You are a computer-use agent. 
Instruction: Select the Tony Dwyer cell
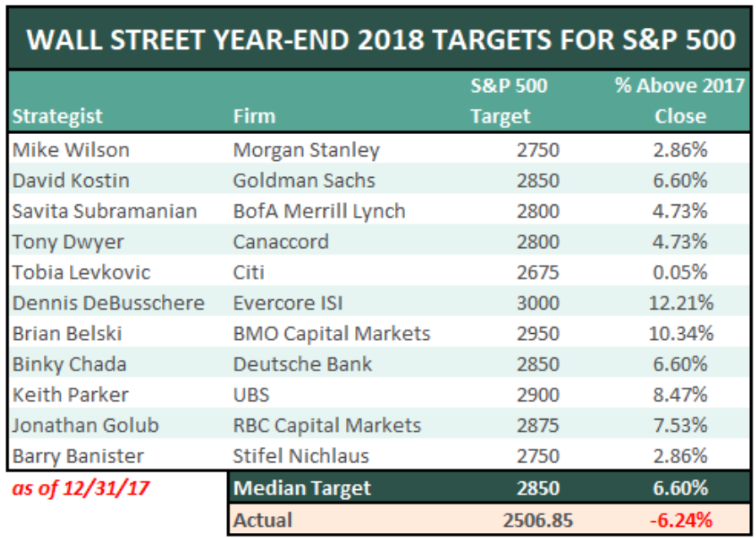pos(68,243)
